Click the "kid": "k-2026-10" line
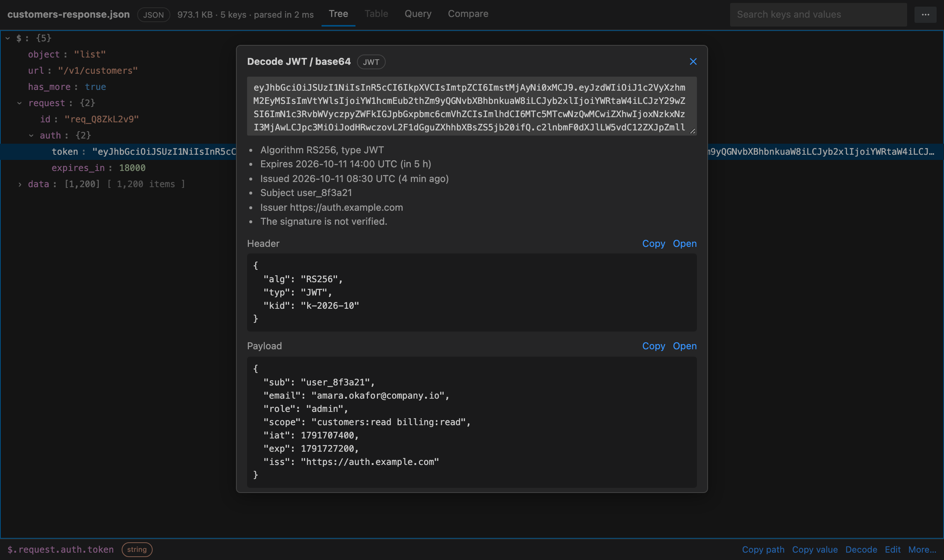This screenshot has width=944, height=560. [x=311, y=306]
